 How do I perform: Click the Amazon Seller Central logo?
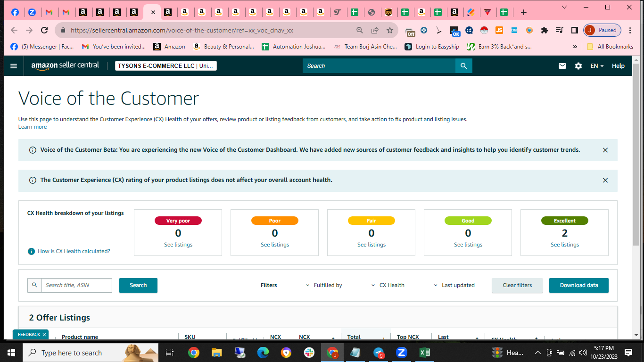[65, 66]
